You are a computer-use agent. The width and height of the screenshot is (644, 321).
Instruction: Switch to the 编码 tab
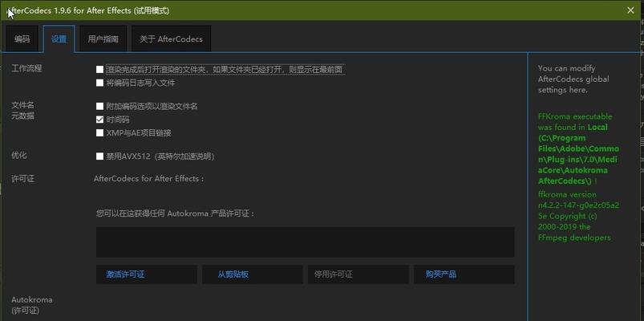[22, 39]
